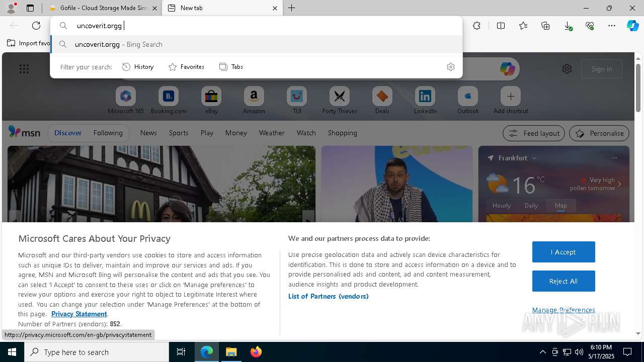Open Manage Preferences link

click(x=563, y=310)
